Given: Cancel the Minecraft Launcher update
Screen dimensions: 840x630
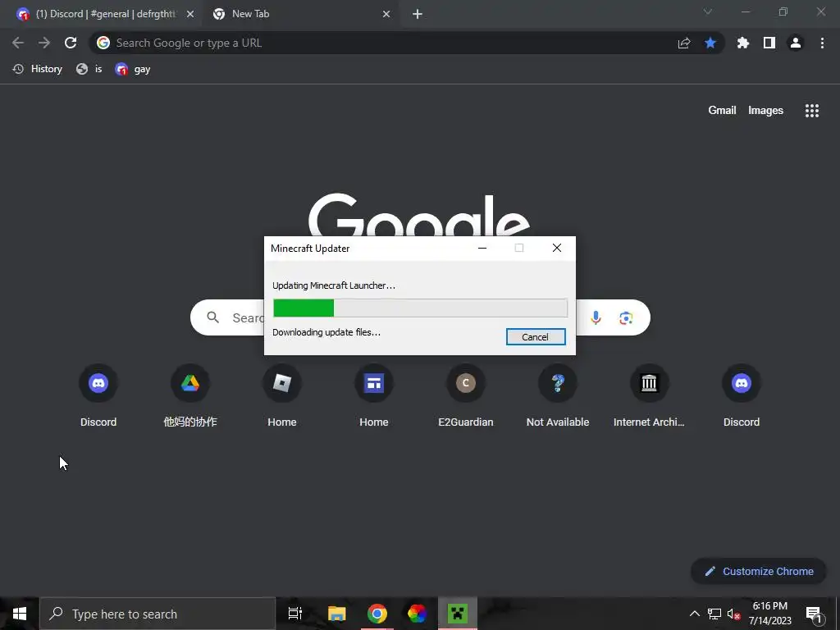Looking at the screenshot, I should click(535, 337).
